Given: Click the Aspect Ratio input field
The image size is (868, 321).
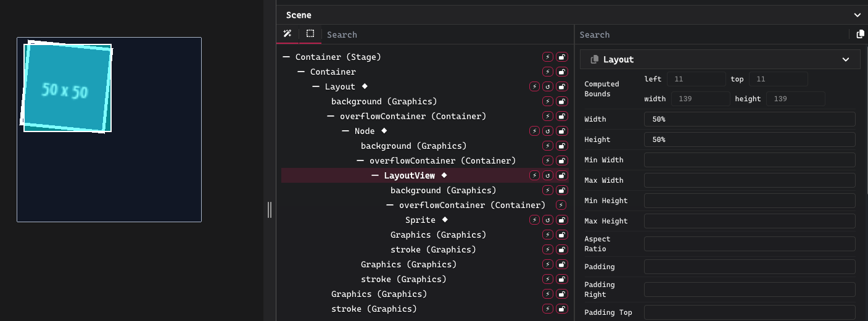Looking at the screenshot, I should coord(750,244).
